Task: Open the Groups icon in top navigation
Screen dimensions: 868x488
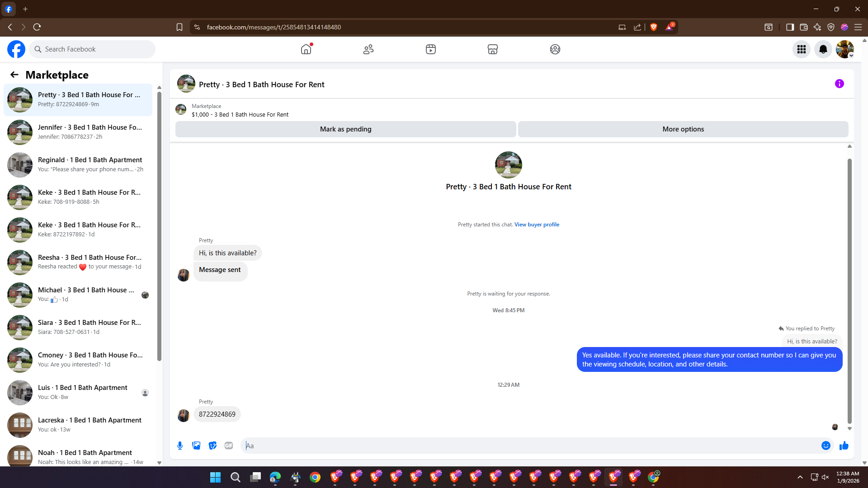Action: [x=555, y=49]
